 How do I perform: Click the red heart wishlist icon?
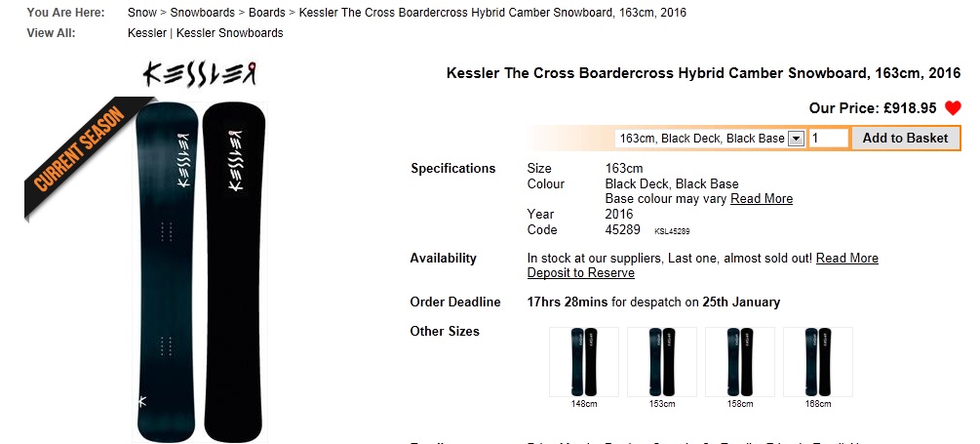[953, 108]
